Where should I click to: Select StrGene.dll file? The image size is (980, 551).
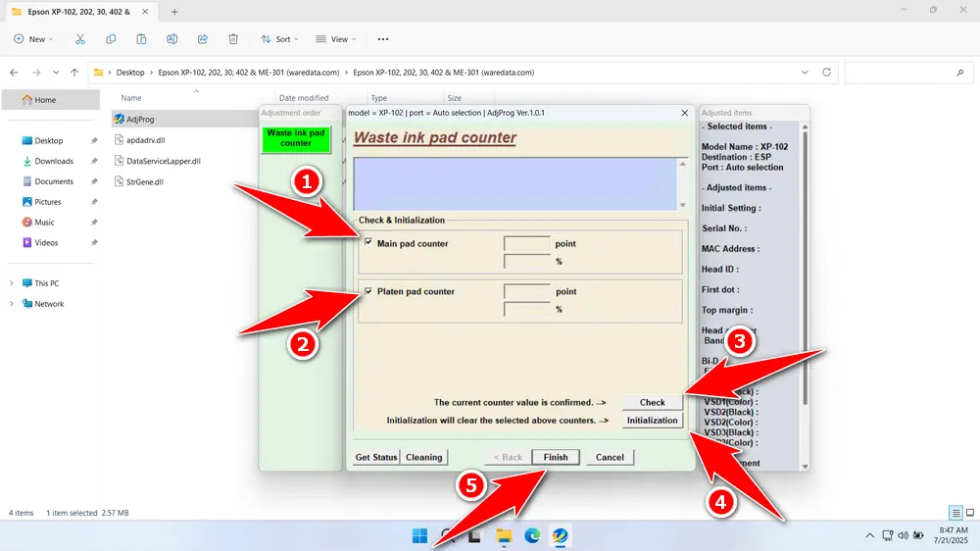144,182
